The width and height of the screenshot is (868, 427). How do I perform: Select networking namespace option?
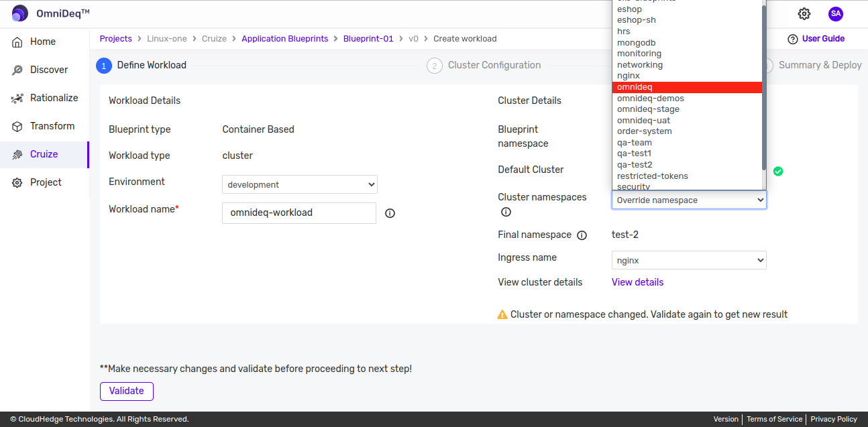(x=688, y=65)
